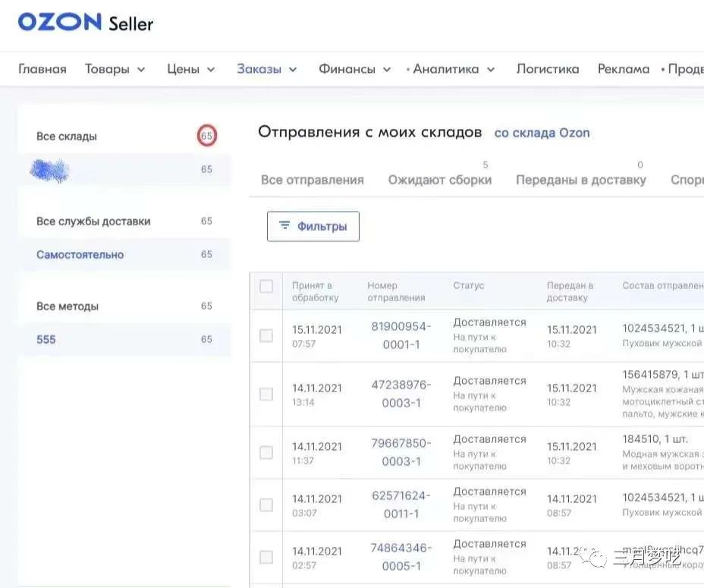Select checkbox for shipment 47238976-0003-1
Screen dimensions: 704x588
[266, 394]
